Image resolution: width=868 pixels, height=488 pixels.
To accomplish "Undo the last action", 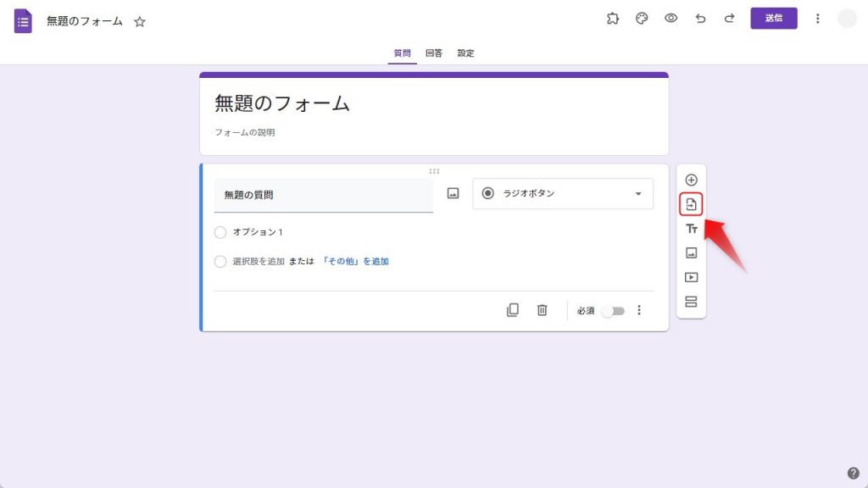I will coord(700,19).
